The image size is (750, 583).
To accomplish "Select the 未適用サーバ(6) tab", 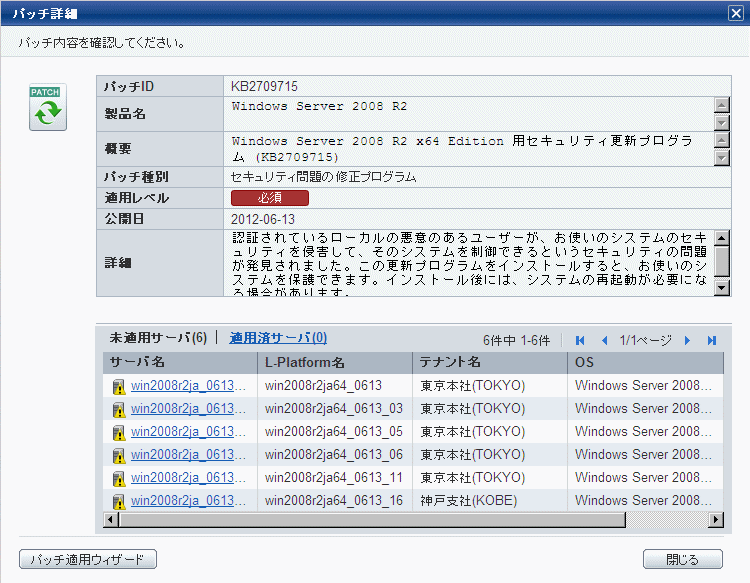I will pos(158,338).
